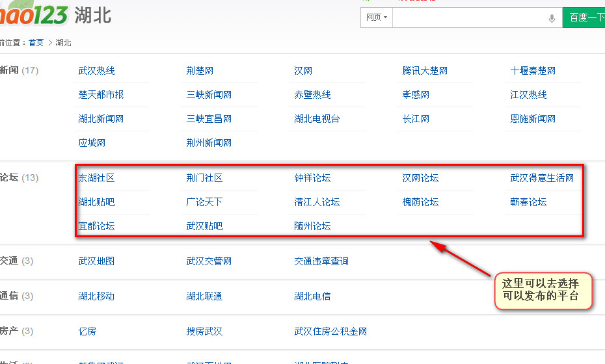The height and width of the screenshot is (364, 605).
Task: Open the 亿房 real estate link
Action: (x=87, y=331)
